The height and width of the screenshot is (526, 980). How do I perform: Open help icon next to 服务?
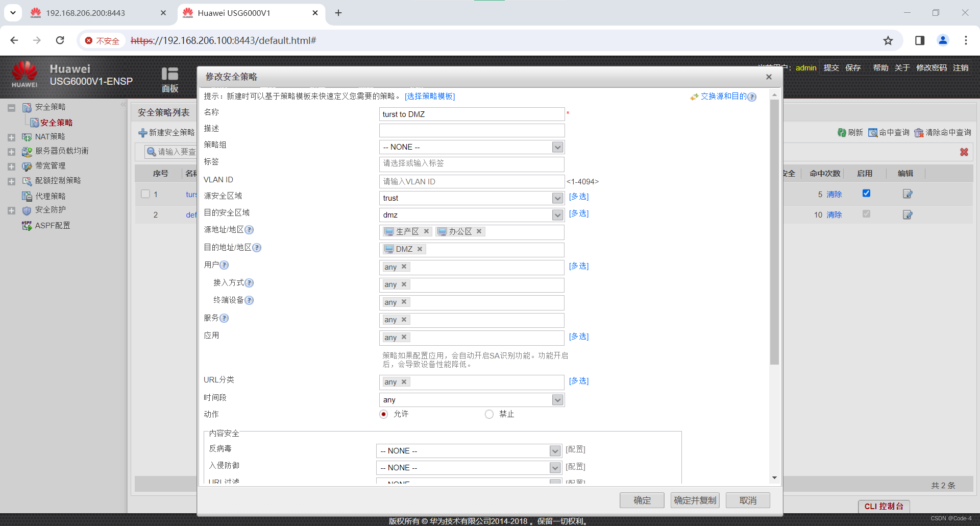pos(224,318)
